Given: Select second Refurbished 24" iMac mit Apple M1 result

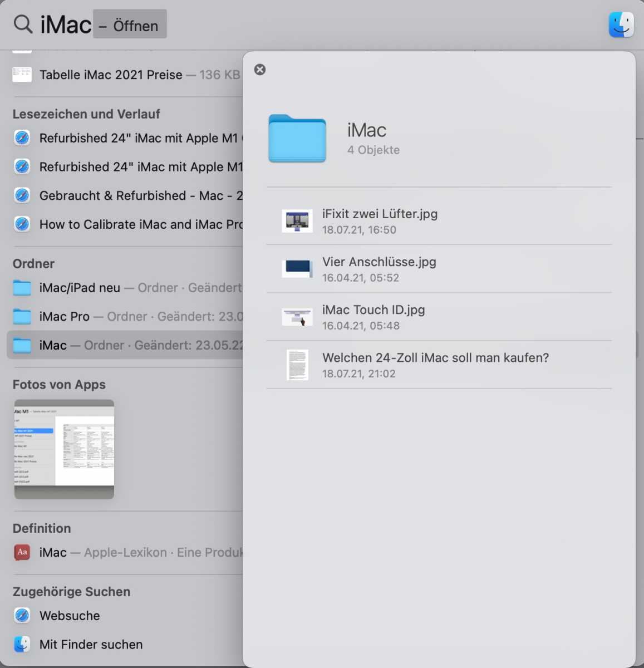Looking at the screenshot, I should coord(125,167).
